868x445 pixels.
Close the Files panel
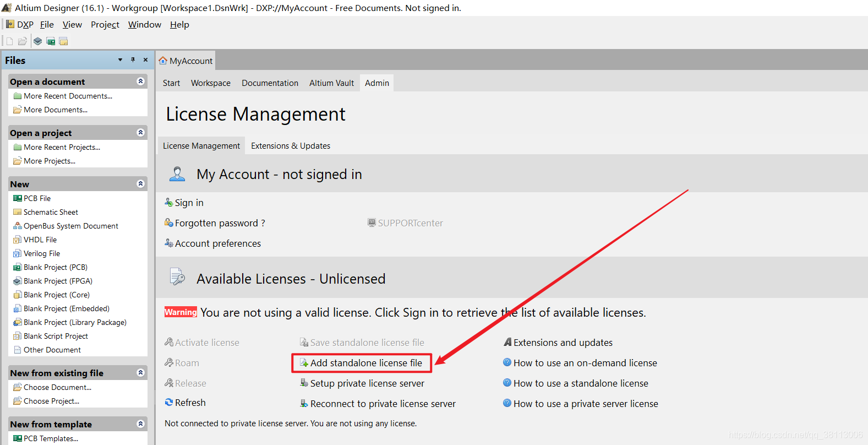145,60
